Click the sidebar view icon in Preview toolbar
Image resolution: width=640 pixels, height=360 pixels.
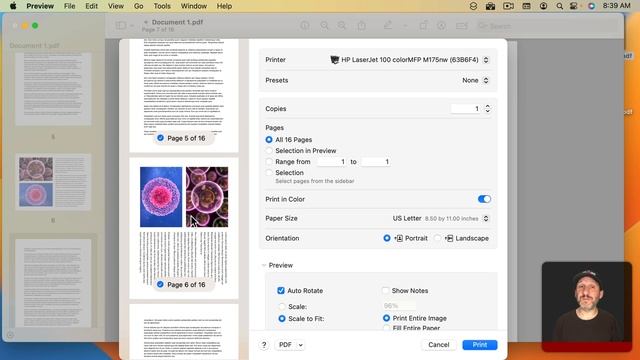(120, 26)
